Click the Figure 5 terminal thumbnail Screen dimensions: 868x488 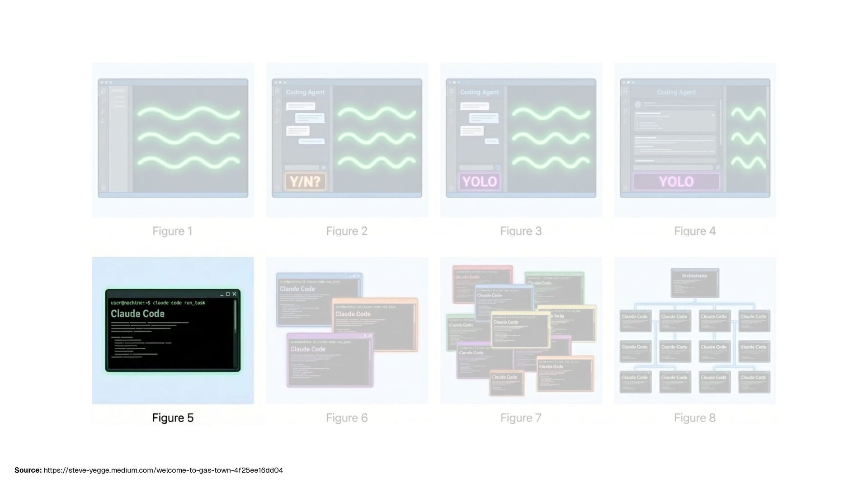(173, 330)
